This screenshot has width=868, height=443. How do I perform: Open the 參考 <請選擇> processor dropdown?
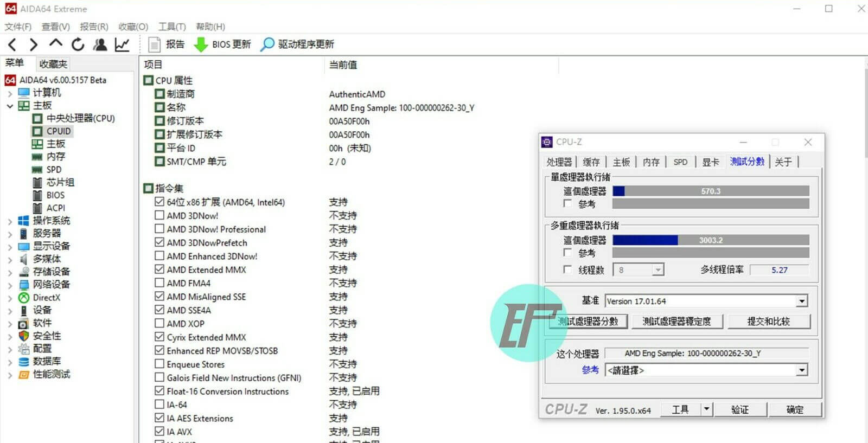coord(801,370)
